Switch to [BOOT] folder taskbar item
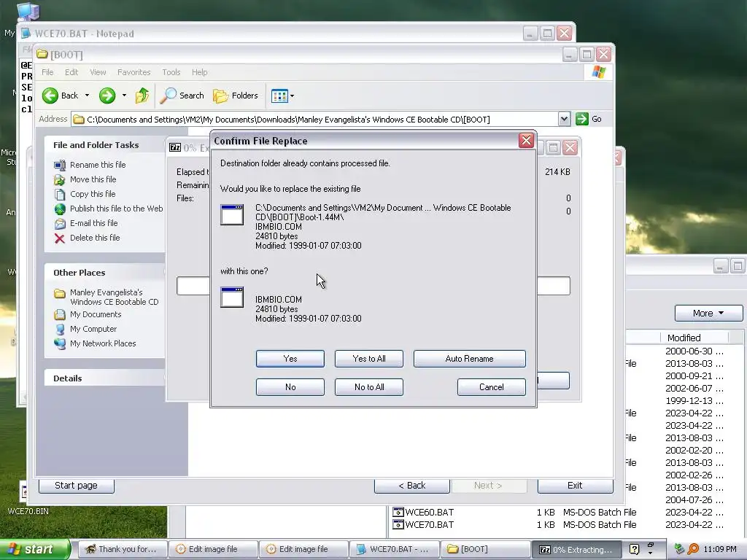The width and height of the screenshot is (747, 560). (x=485, y=549)
